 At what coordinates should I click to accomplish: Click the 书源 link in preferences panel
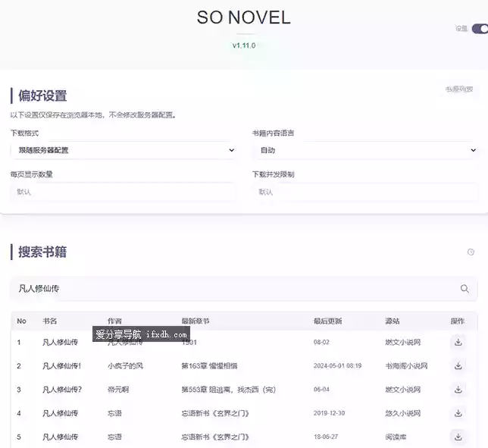pos(459,89)
